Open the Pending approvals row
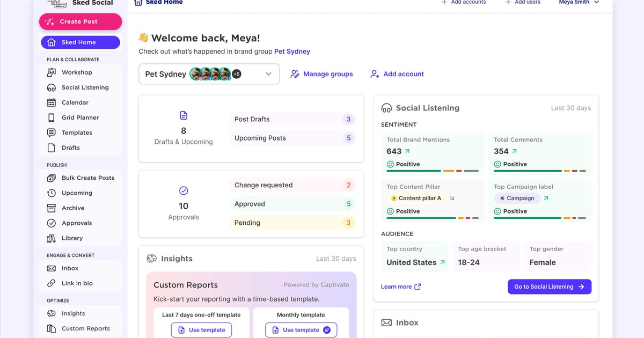The height and width of the screenshot is (338, 644). click(293, 223)
